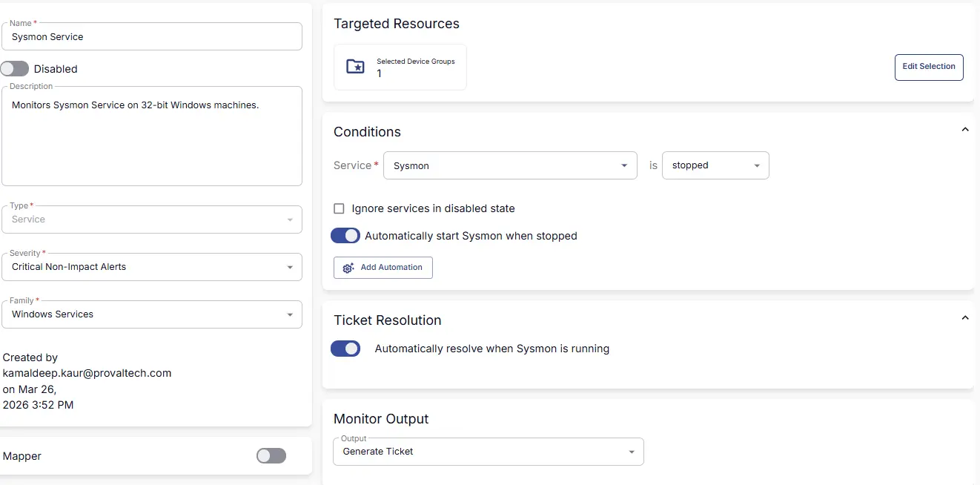Enable the Mapper toggle
This screenshot has width=980, height=485.
[x=271, y=456]
